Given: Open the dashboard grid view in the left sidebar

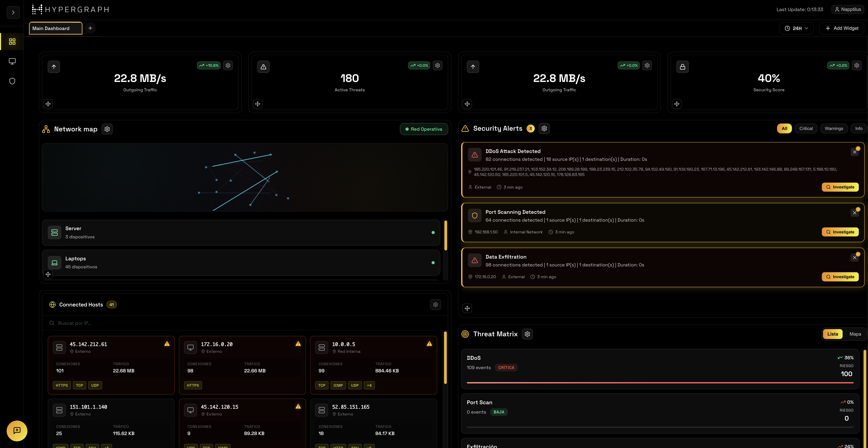Looking at the screenshot, I should [x=12, y=41].
